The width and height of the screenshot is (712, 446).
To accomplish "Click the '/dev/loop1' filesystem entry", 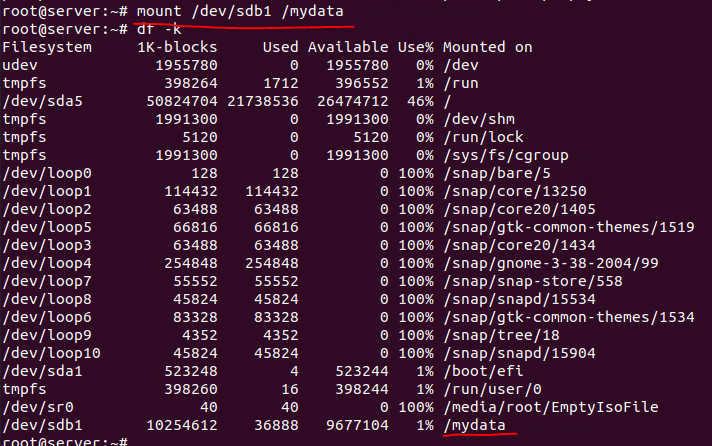I will [47, 191].
